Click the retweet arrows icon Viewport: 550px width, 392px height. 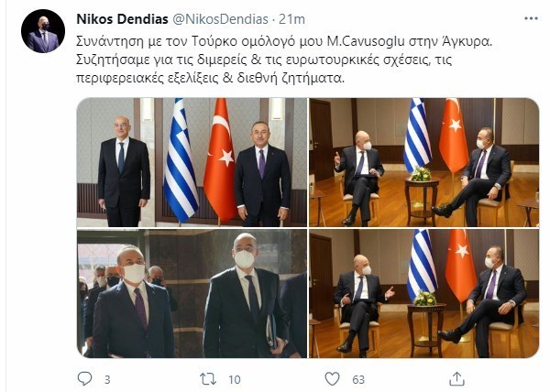tap(208, 379)
